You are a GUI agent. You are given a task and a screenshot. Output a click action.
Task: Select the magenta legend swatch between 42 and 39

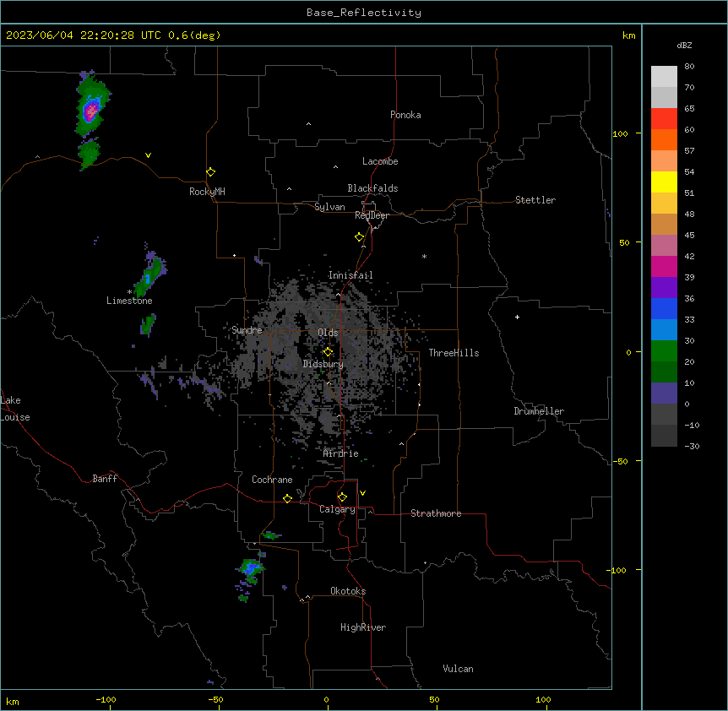pyautogui.click(x=664, y=266)
